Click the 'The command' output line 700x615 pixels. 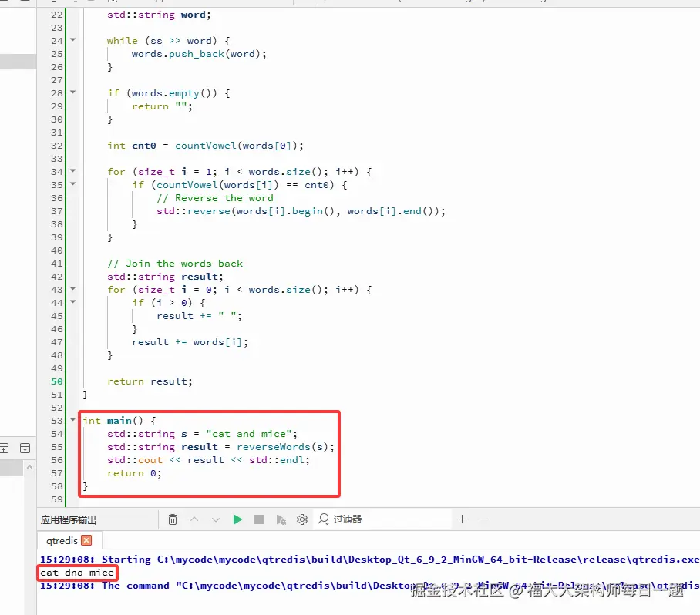(x=369, y=586)
